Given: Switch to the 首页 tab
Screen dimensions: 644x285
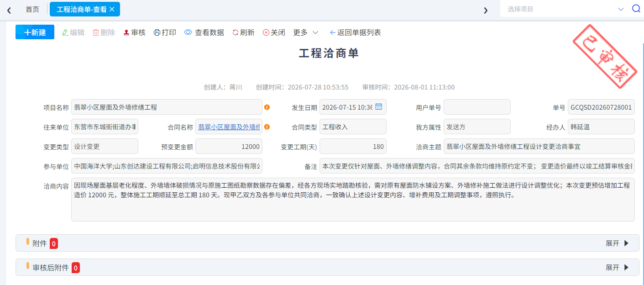Looking at the screenshot, I should [32, 9].
